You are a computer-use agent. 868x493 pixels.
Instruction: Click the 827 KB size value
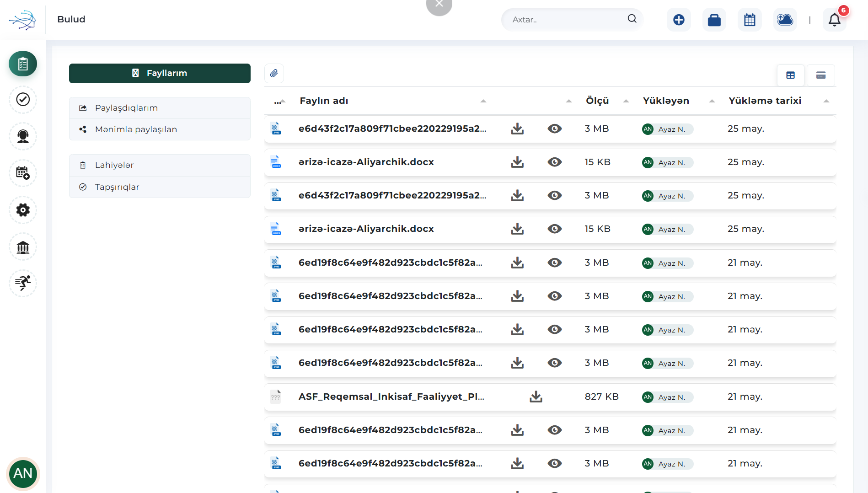601,397
